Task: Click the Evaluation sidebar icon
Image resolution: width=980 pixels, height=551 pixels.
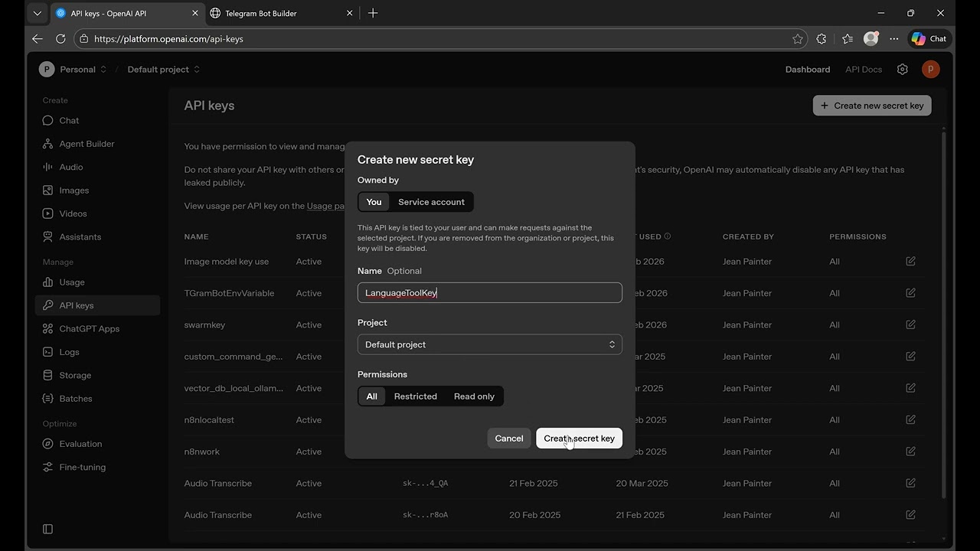Action: (47, 444)
